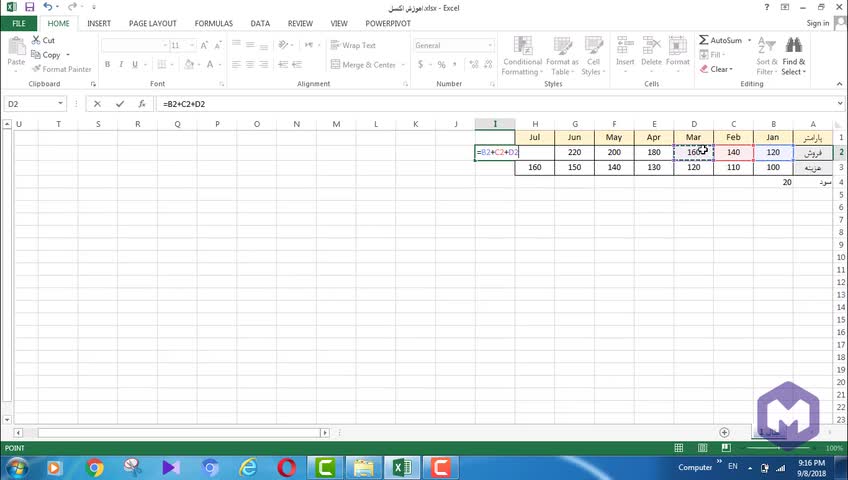This screenshot has height=480, width=848.
Task: Open the Merge & Center dropdown arrow
Action: 403,65
